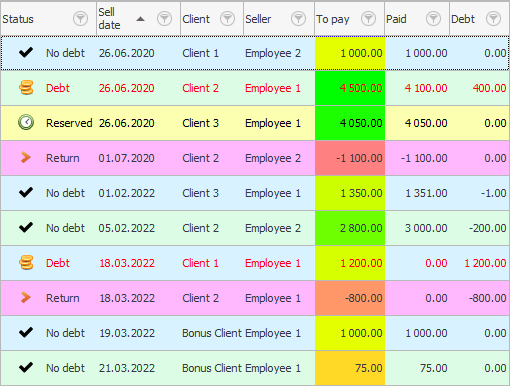Click the To pay column header

[350, 19]
